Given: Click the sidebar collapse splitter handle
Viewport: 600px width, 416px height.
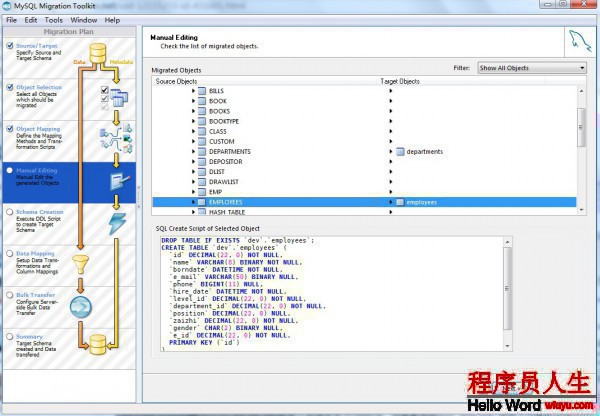Looking at the screenshot, I should pyautogui.click(x=139, y=197).
